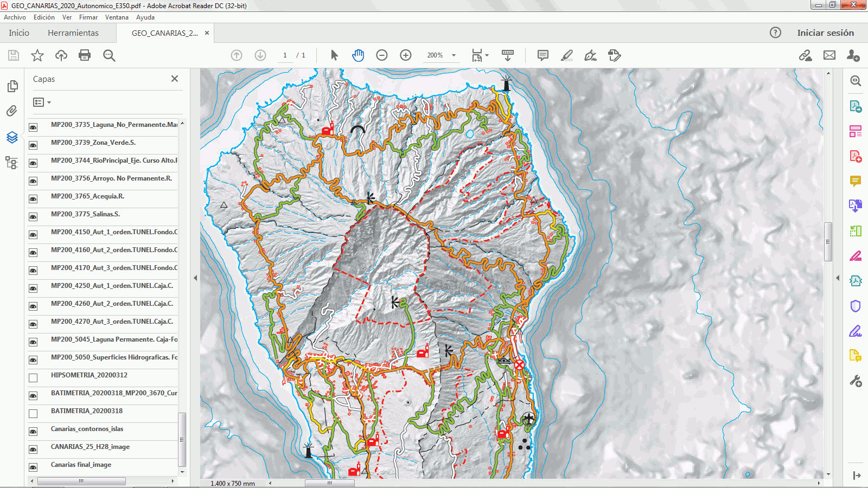Click the zoom out magnifier icon
Screen dimensions: 868x488
click(x=383, y=55)
